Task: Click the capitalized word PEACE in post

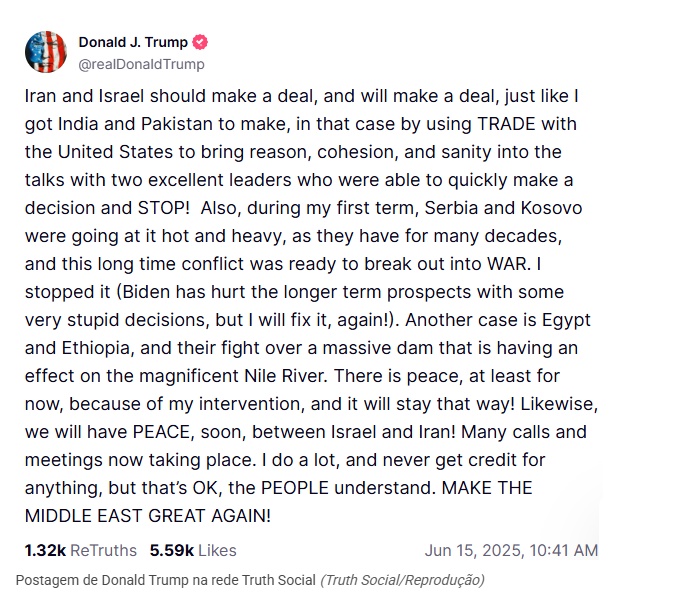Action: [x=163, y=432]
